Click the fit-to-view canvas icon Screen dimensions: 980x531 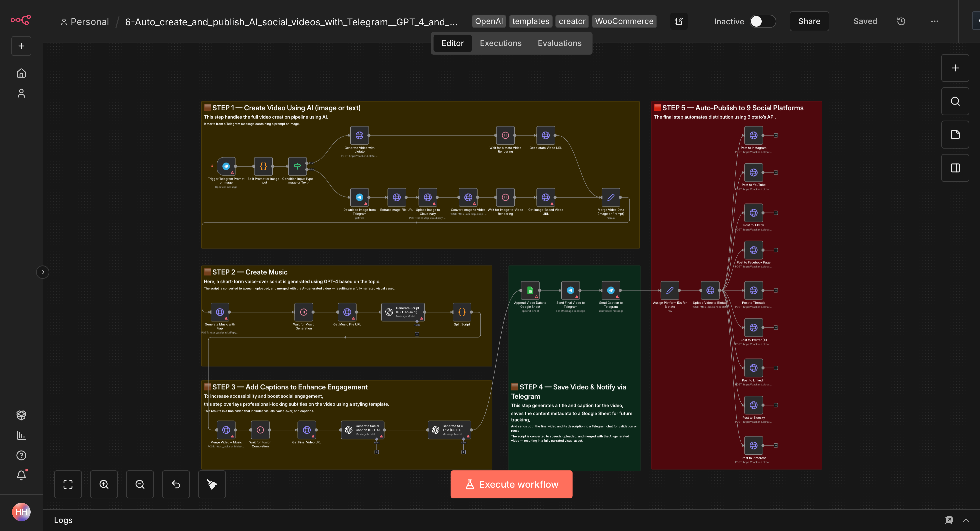[x=68, y=484]
